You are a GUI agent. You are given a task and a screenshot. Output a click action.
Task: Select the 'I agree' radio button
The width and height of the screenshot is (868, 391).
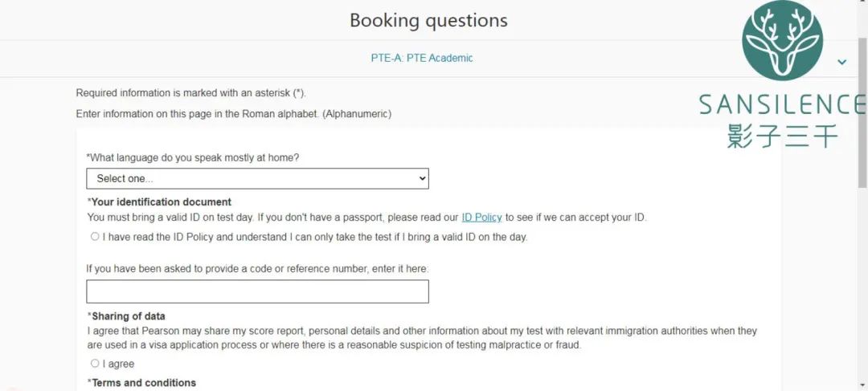click(95, 364)
